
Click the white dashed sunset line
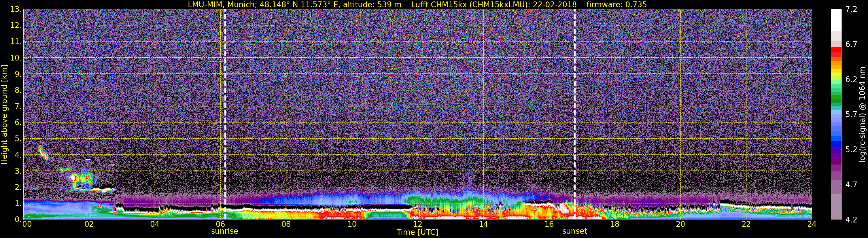click(x=574, y=114)
